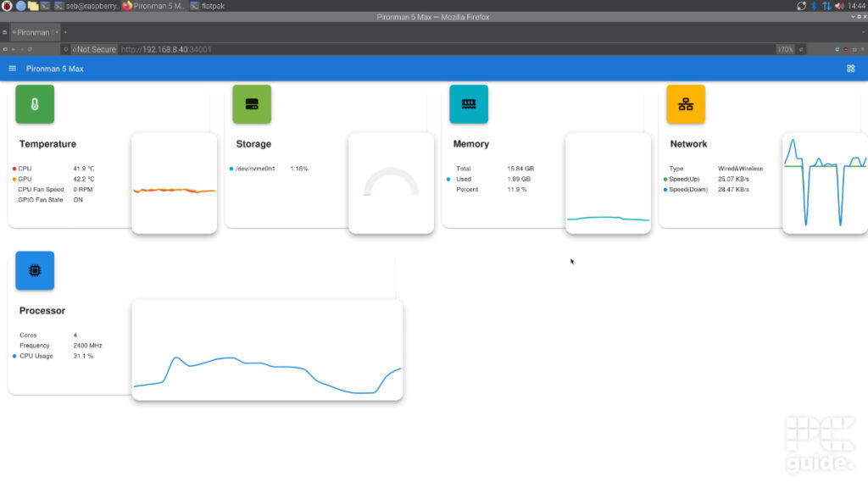Image resolution: width=868 pixels, height=488 pixels.
Task: Bookmark this page with the star icon
Action: [801, 49]
